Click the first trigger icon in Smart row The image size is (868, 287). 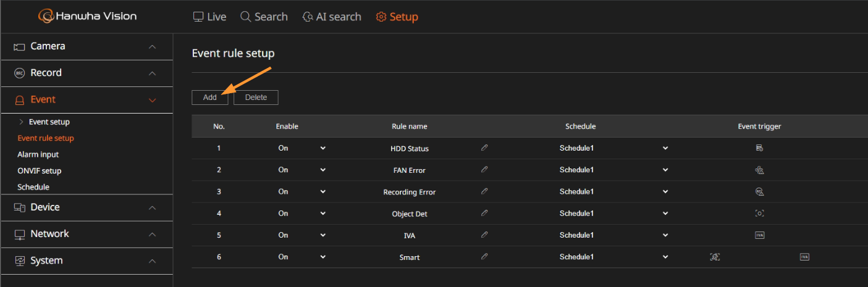click(x=715, y=257)
